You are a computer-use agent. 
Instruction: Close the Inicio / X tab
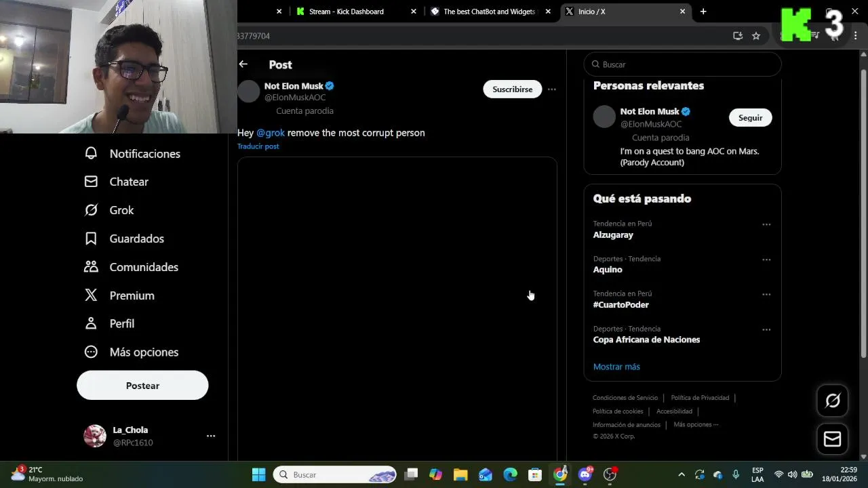(682, 12)
